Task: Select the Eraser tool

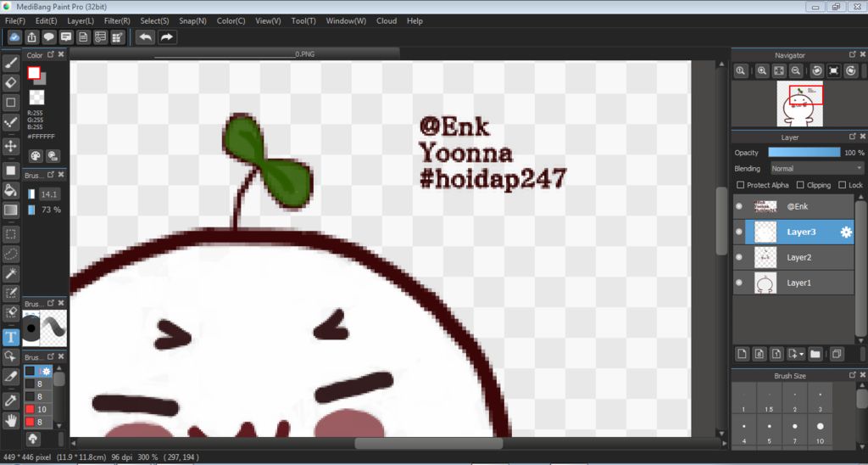Action: coord(10,82)
